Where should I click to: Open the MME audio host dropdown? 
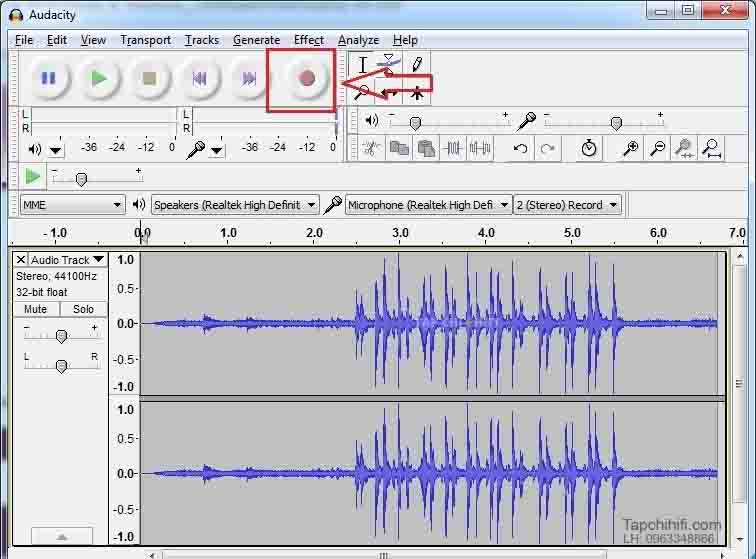pyautogui.click(x=72, y=205)
